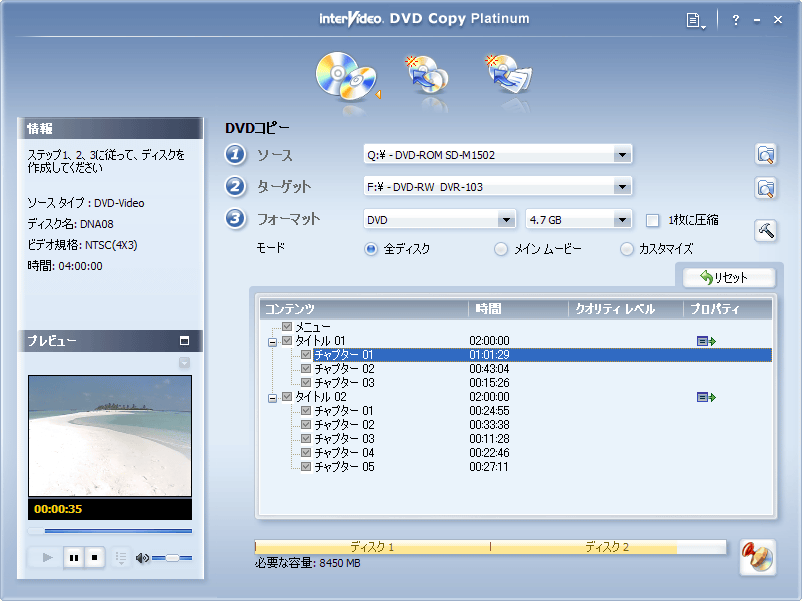Screen dimensions: 802x601
Task: Start copying with the burn disc icon
Action: coord(757,557)
